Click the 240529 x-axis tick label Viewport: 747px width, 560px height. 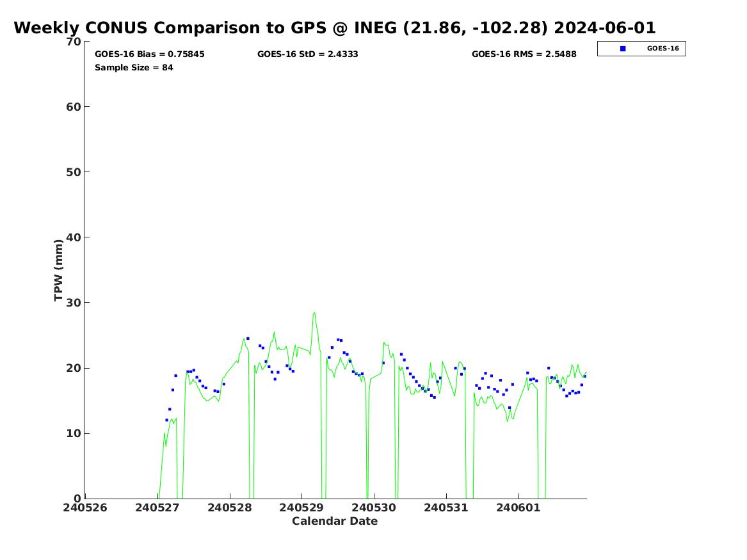click(301, 508)
